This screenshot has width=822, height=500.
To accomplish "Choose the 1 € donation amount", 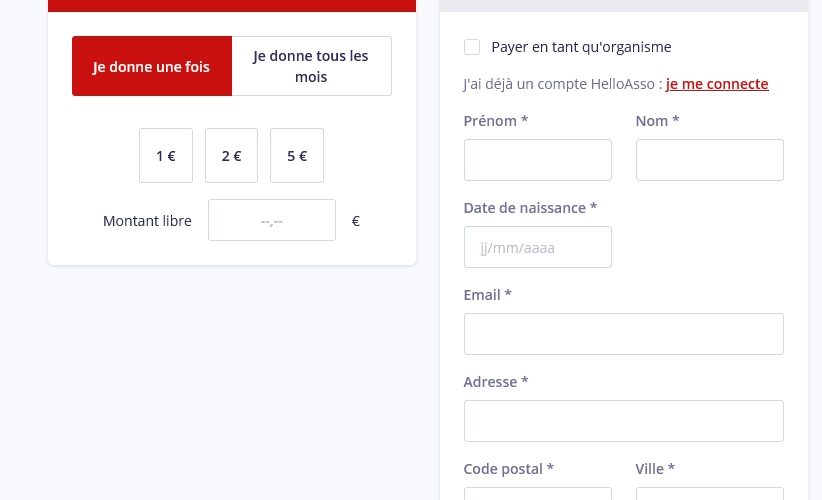I will point(166,156).
